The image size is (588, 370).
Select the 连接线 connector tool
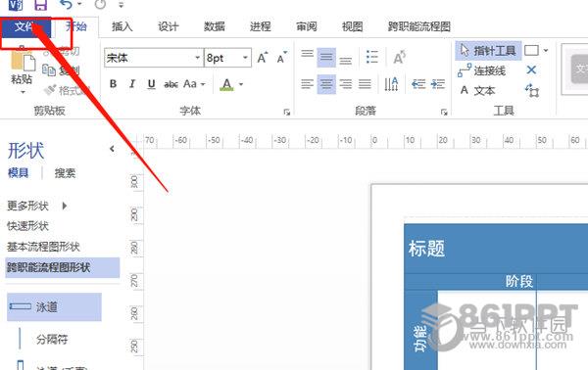click(481, 70)
